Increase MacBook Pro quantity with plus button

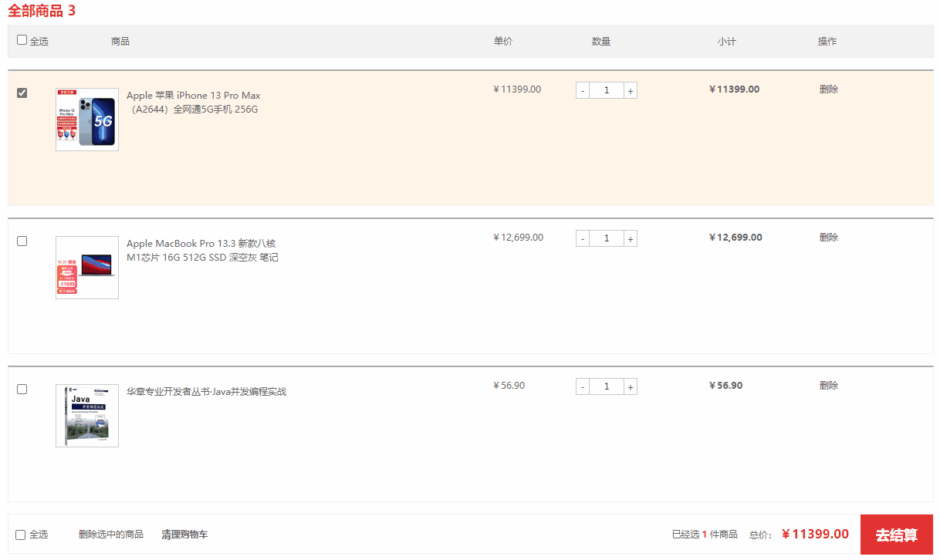point(631,238)
